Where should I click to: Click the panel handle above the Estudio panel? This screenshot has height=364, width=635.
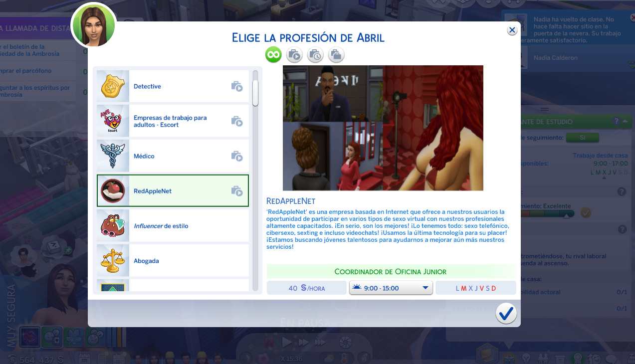pyautogui.click(x=545, y=109)
